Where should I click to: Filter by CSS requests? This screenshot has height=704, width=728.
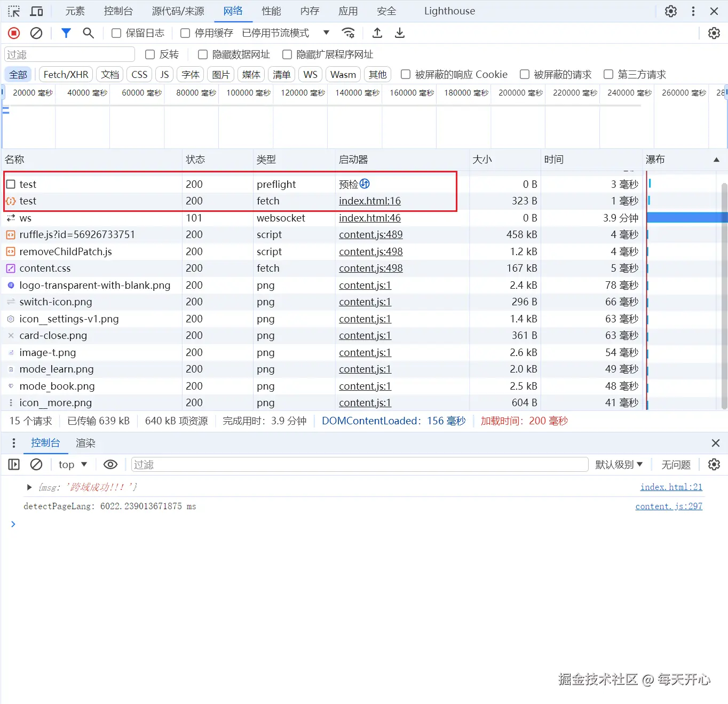click(139, 75)
